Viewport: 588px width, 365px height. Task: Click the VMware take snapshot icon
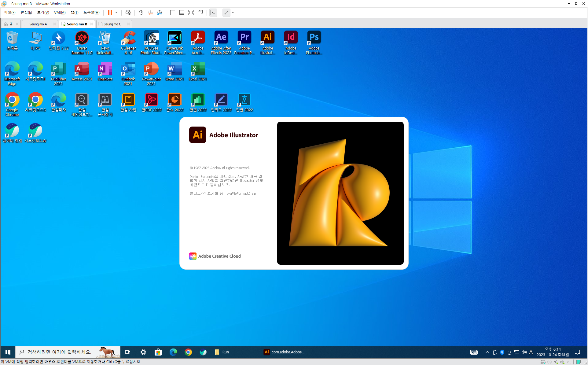141,13
